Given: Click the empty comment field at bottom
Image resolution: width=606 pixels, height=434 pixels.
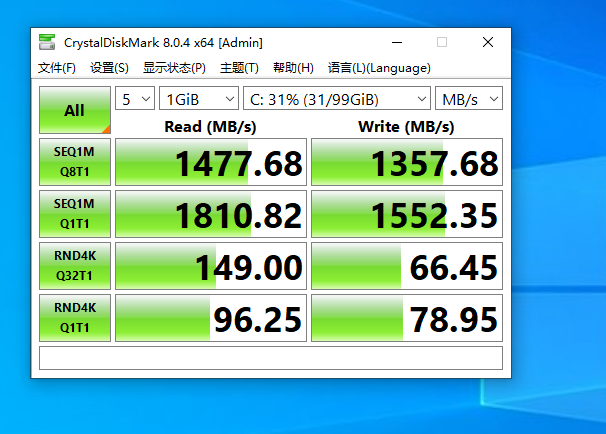Looking at the screenshot, I should point(271,358).
